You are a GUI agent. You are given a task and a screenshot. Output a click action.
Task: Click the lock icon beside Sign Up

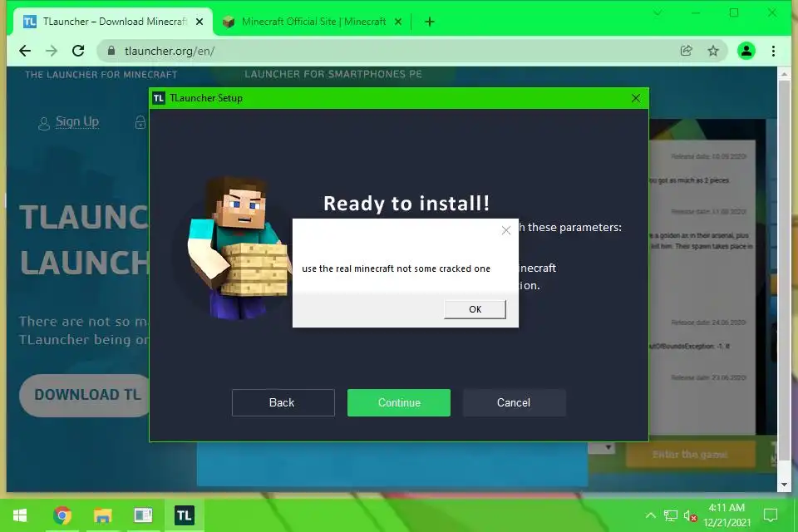(140, 122)
